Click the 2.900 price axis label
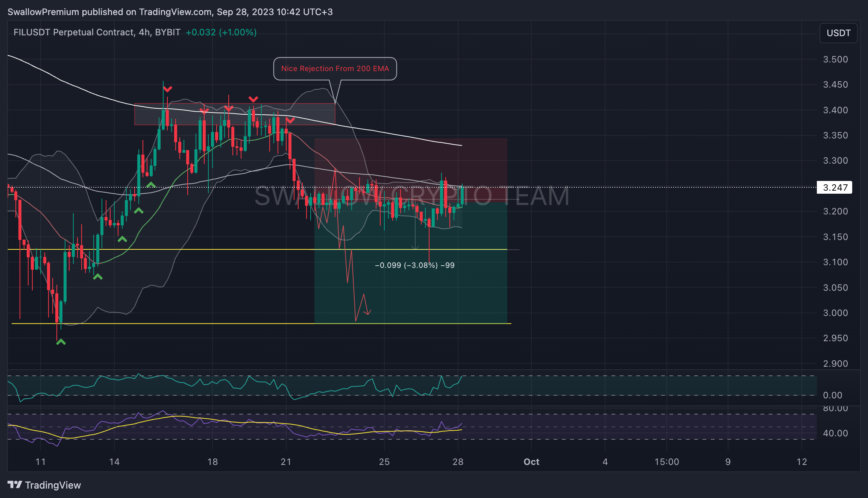This screenshot has height=498, width=868. [835, 364]
